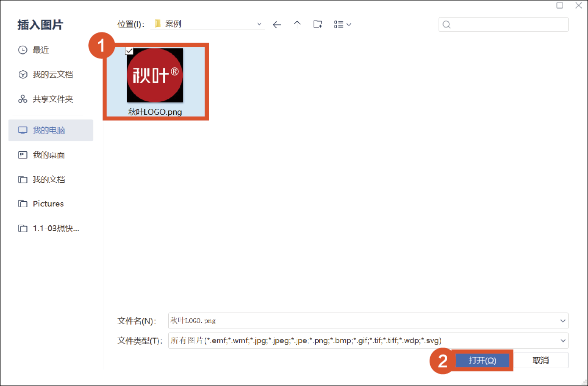Expand the 位置 location dropdown

(x=259, y=24)
